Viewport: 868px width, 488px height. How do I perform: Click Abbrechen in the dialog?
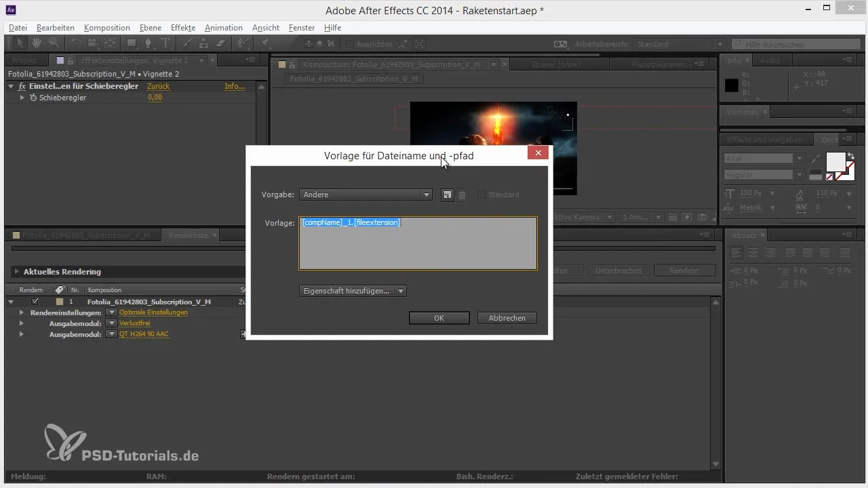507,318
